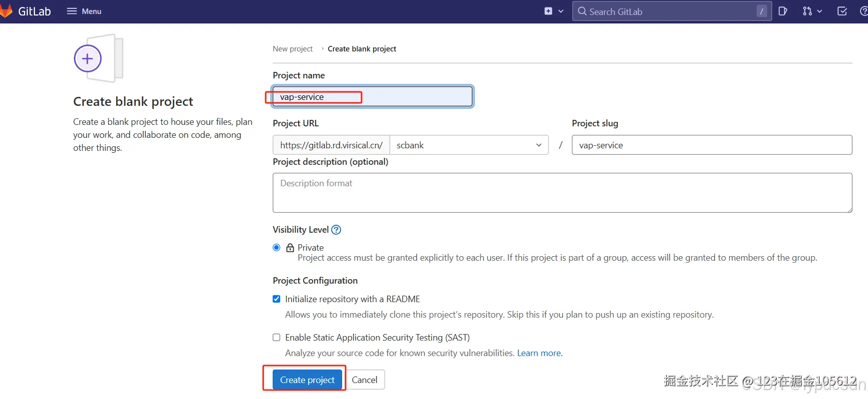Enable Static Application Security Testing checkbox
Screen dimensions: 868x399
(277, 338)
